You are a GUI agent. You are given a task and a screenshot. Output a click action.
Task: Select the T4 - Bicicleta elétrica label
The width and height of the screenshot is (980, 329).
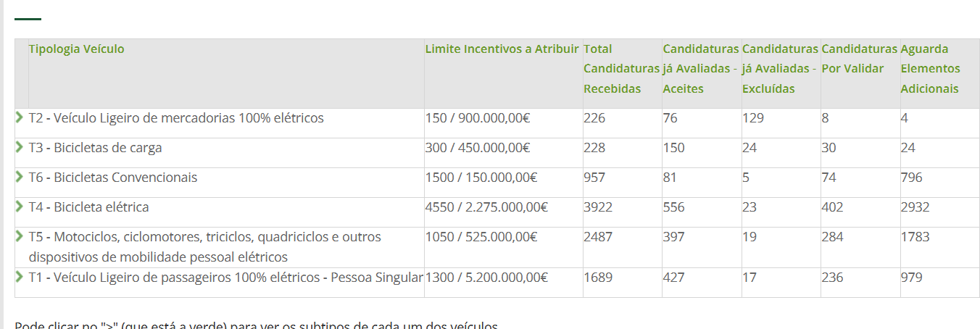[x=88, y=207]
